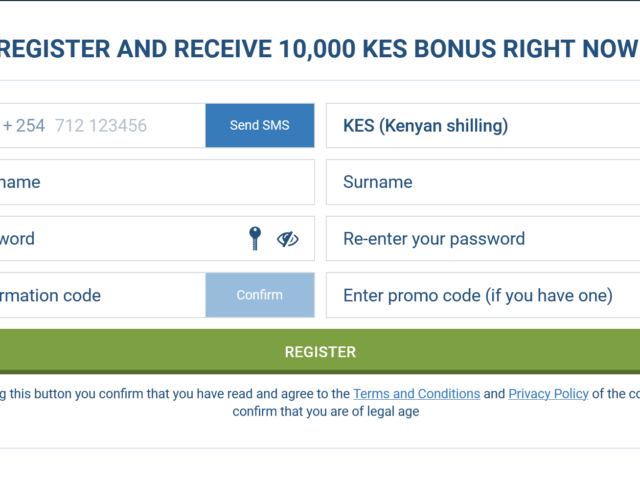Click the Send SMS button
This screenshot has height=480, width=640.
click(260, 125)
